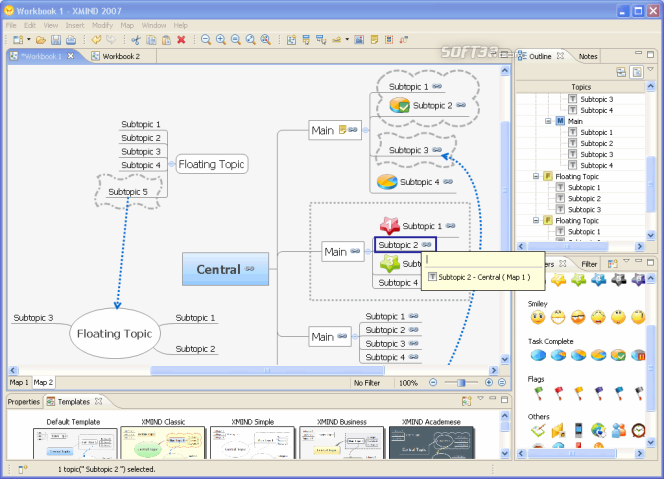This screenshot has width=664, height=479.
Task: Pick the XMIND Academese template thumbnail
Action: pyautogui.click(x=432, y=443)
